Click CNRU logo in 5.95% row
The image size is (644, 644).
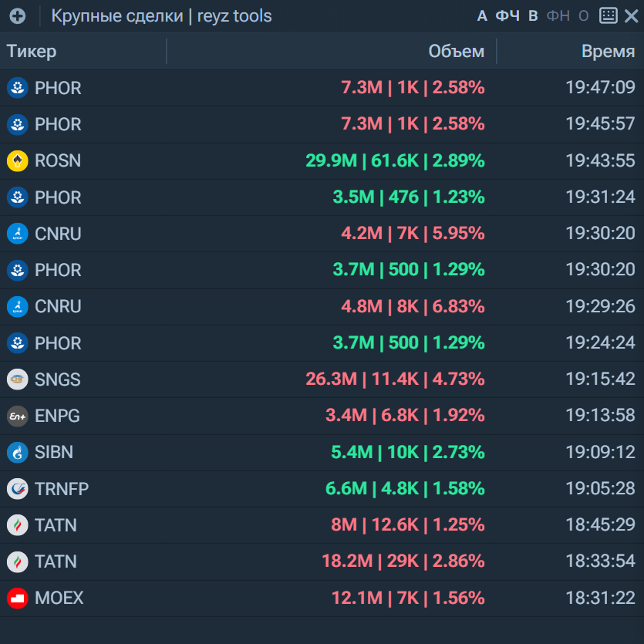click(x=17, y=233)
